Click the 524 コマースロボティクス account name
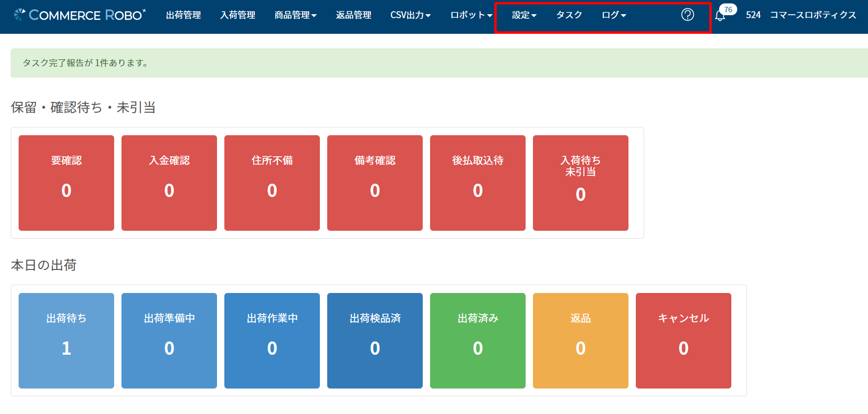 coord(801,15)
